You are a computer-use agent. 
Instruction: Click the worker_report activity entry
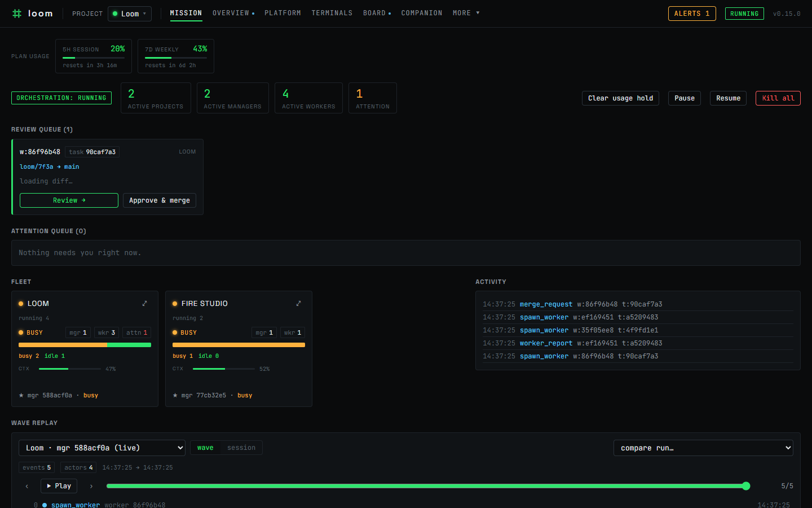(638, 343)
